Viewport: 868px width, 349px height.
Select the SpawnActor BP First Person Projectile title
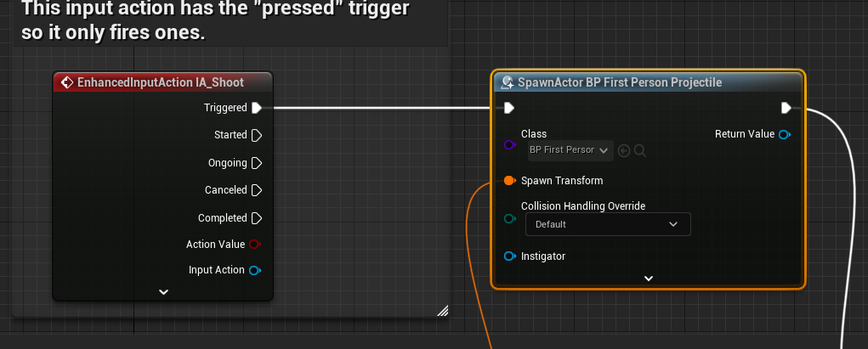coord(620,83)
